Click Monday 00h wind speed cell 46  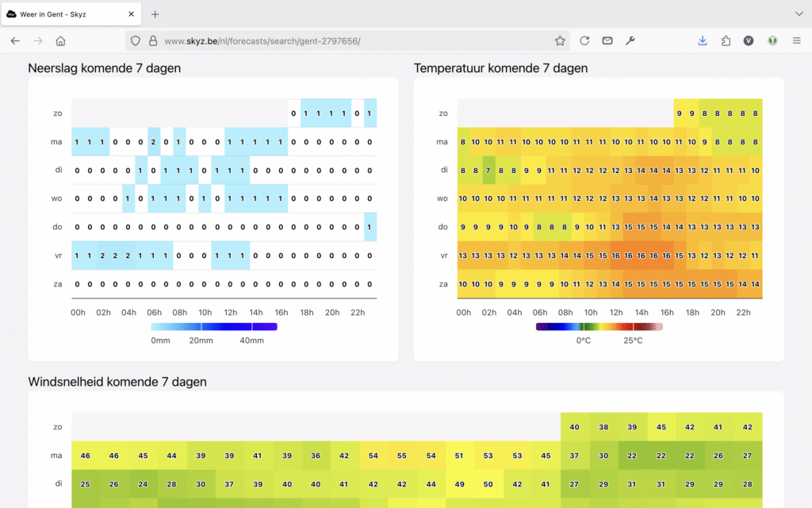pos(86,456)
